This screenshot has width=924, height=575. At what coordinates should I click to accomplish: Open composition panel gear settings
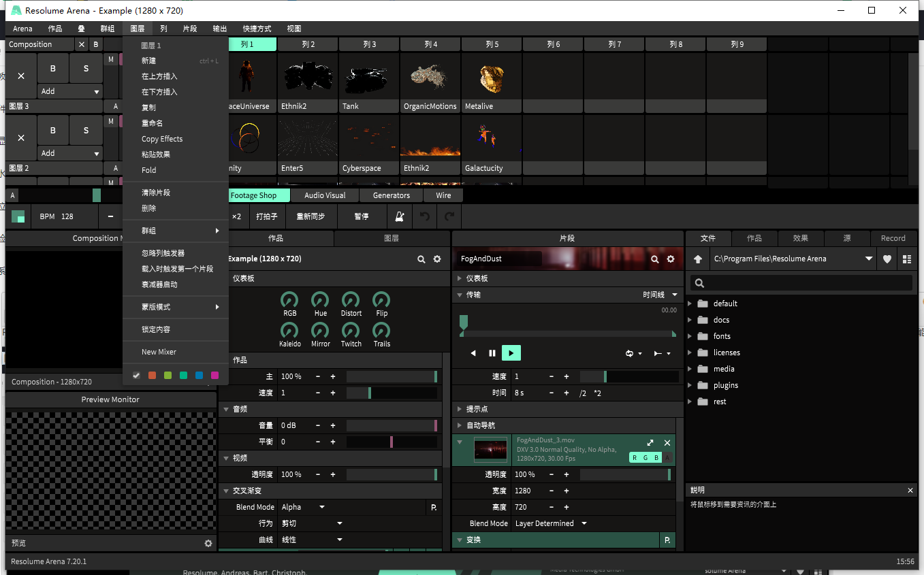point(437,259)
